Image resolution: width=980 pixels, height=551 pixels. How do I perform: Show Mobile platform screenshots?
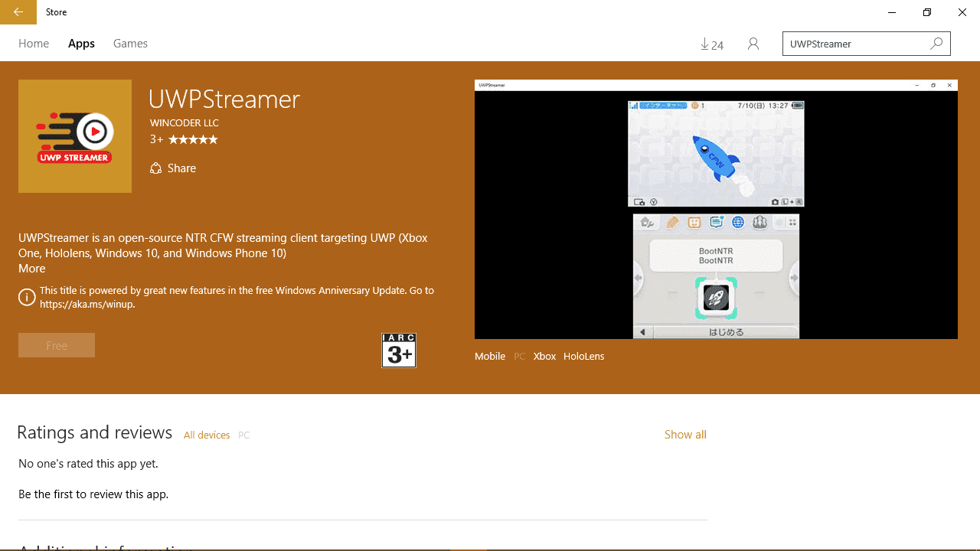coord(490,356)
